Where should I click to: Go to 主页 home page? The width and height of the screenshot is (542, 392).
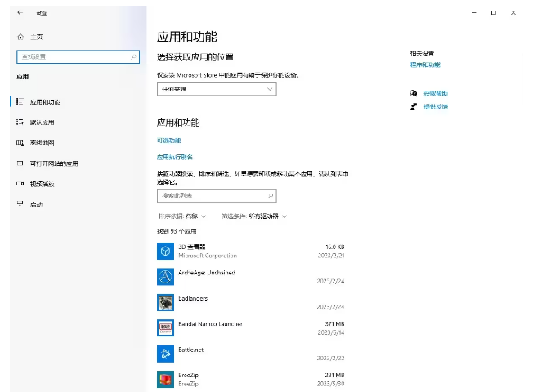(x=36, y=37)
